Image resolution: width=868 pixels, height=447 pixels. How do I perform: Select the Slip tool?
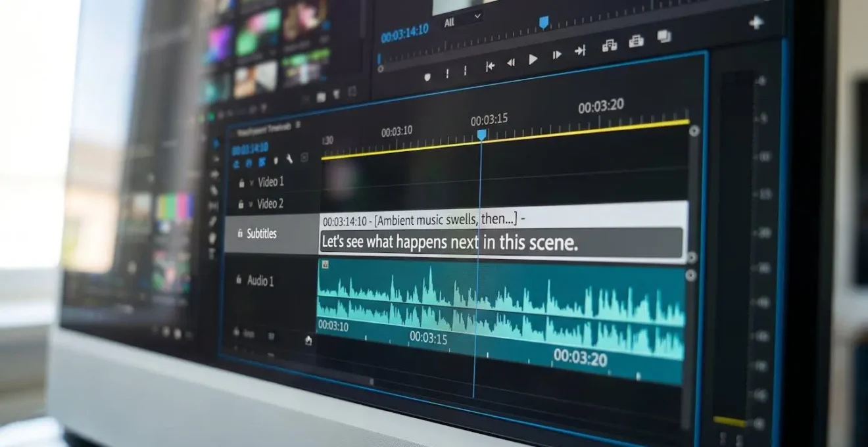[213, 206]
